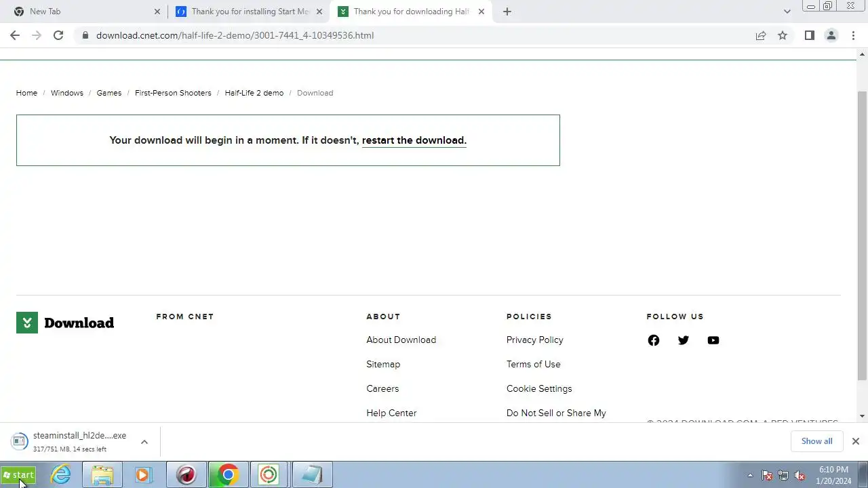Switch to the Start Menu installing tab

(x=248, y=12)
